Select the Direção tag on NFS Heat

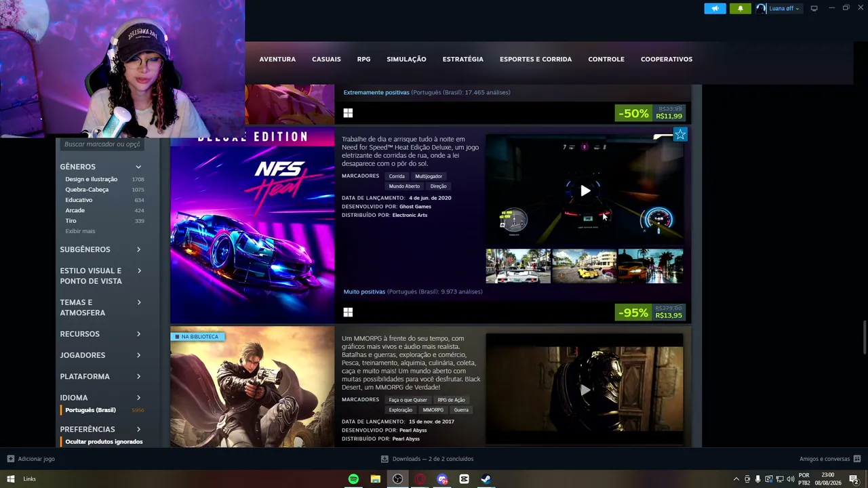438,186
